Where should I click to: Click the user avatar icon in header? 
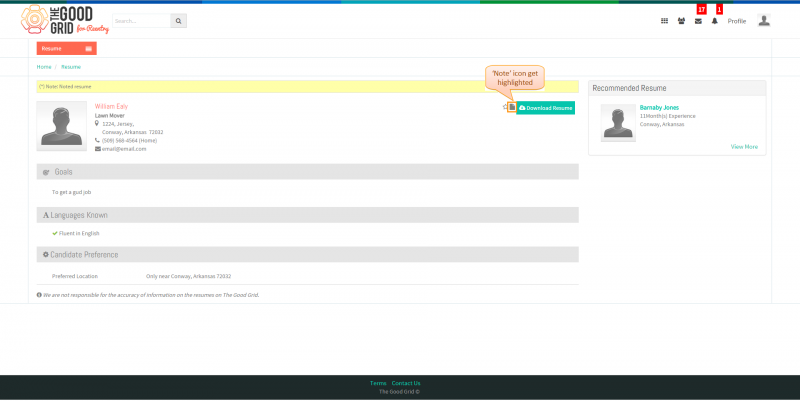[x=764, y=20]
